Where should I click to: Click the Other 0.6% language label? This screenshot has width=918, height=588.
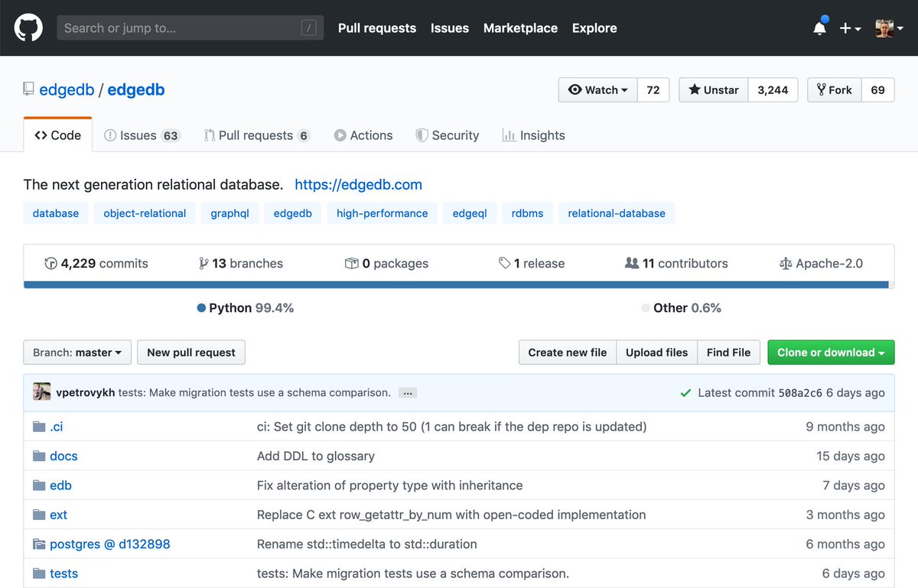682,307
